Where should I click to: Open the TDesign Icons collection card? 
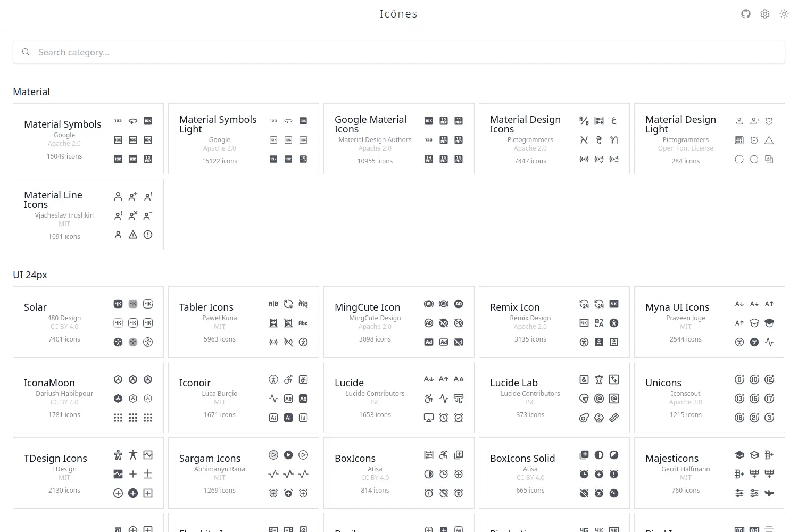(x=88, y=473)
